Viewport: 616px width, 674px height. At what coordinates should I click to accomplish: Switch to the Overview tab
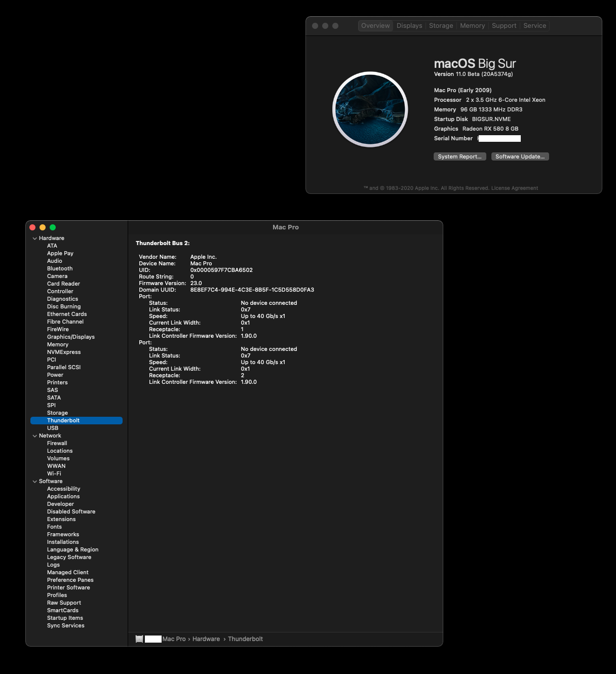point(375,26)
